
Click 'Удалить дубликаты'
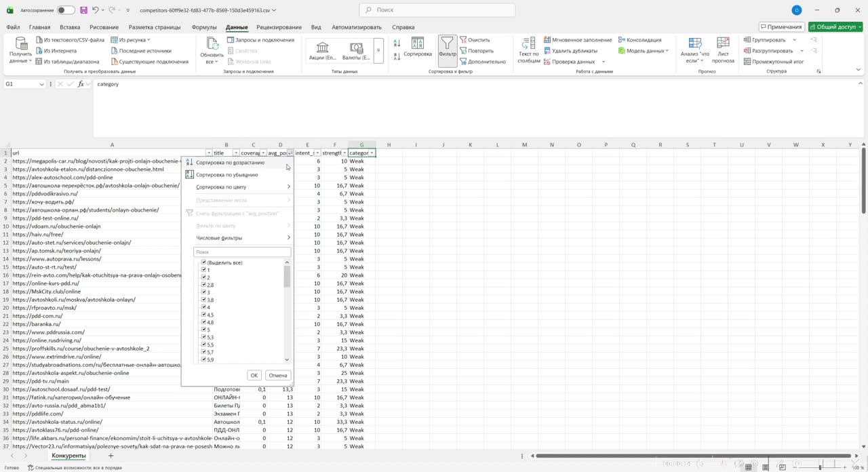pos(570,51)
